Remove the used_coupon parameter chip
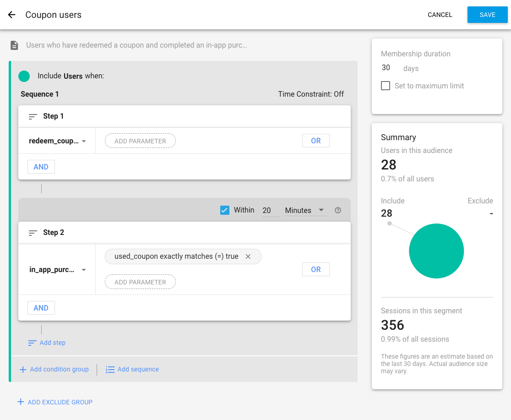Viewport: 511px width, 420px height. [x=248, y=256]
